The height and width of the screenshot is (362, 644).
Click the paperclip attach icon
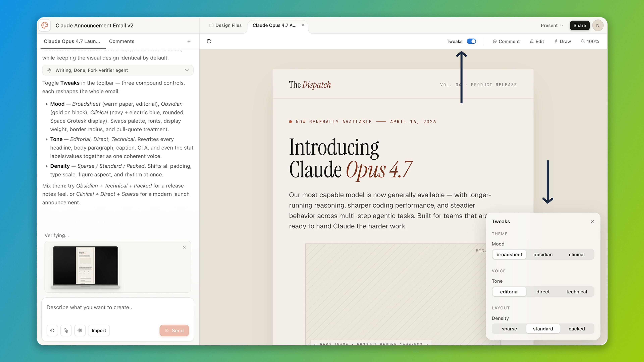(x=66, y=330)
